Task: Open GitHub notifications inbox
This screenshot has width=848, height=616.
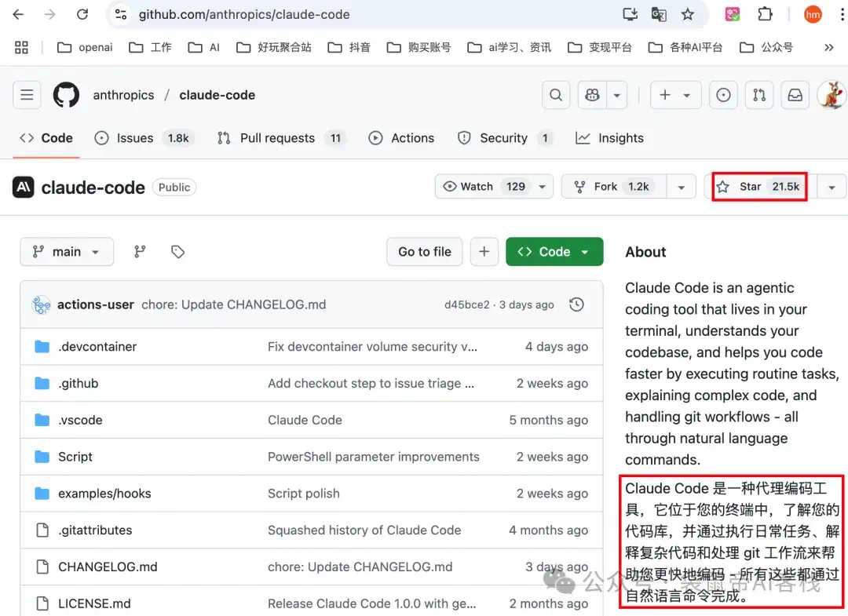Action: [x=795, y=95]
